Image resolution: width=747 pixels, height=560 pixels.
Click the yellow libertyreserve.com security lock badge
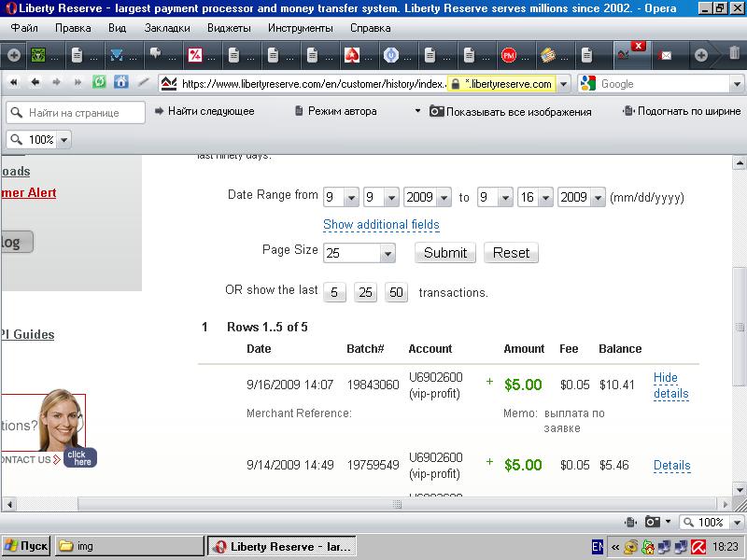(500, 84)
